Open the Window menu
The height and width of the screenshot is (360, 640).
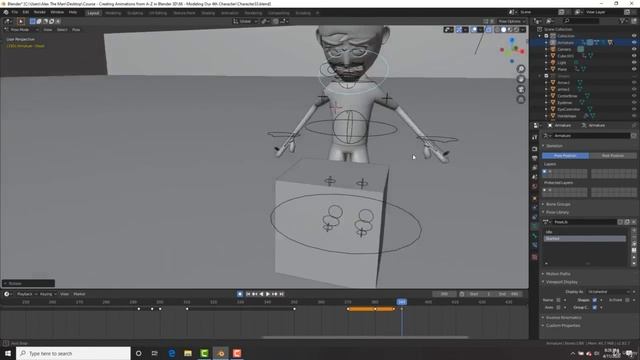click(x=57, y=12)
